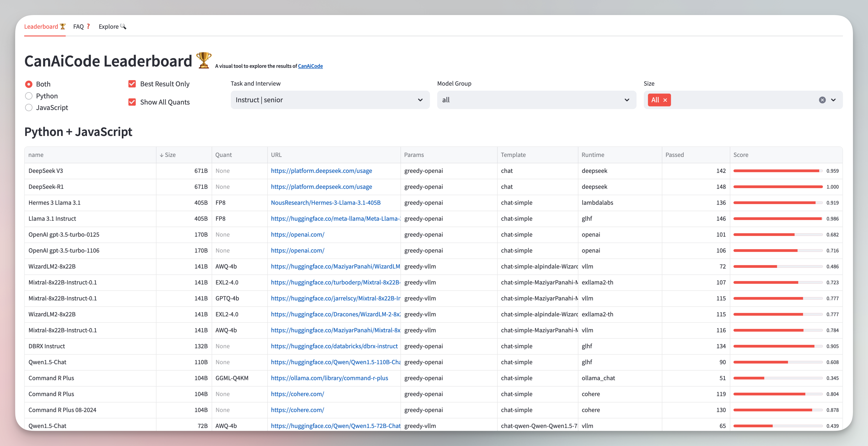
Task: Open the Explore tab
Action: pos(112,27)
